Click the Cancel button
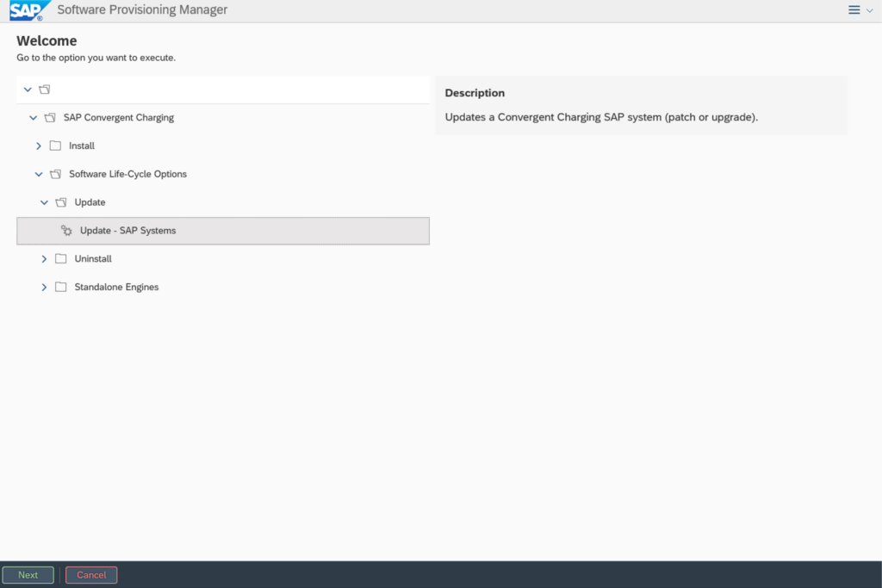 [x=91, y=575]
